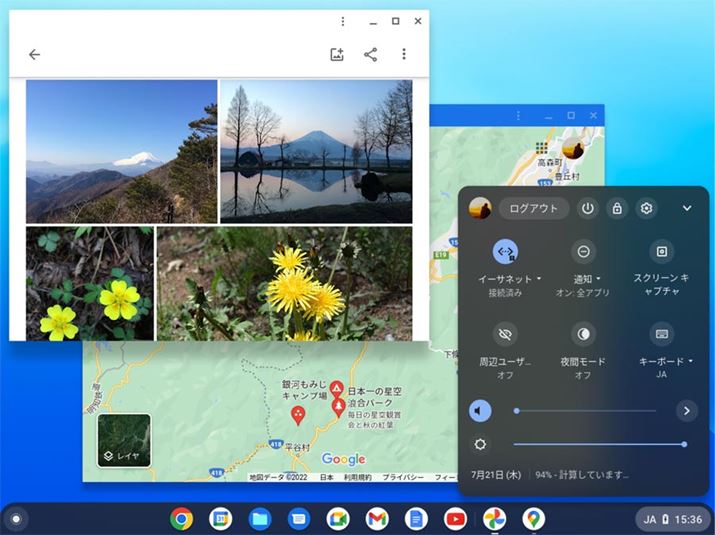Expand the キーボード dropdown label
Viewport: 715px width, 535px height.
(x=665, y=361)
